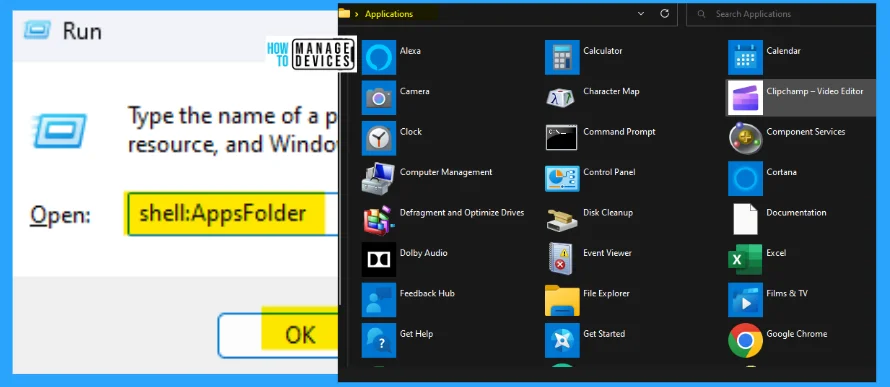Expand the breadcrumb chevron before Applications

coord(356,14)
